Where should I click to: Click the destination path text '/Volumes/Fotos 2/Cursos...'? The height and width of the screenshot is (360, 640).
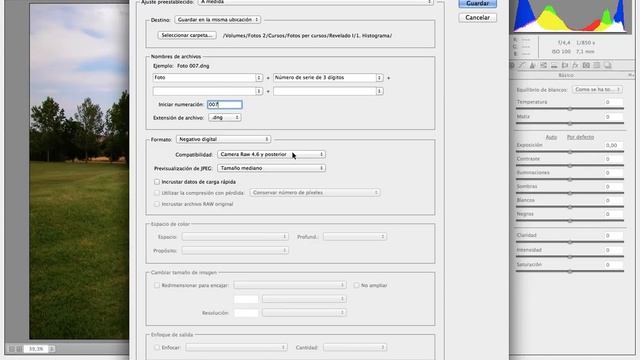[307, 36]
